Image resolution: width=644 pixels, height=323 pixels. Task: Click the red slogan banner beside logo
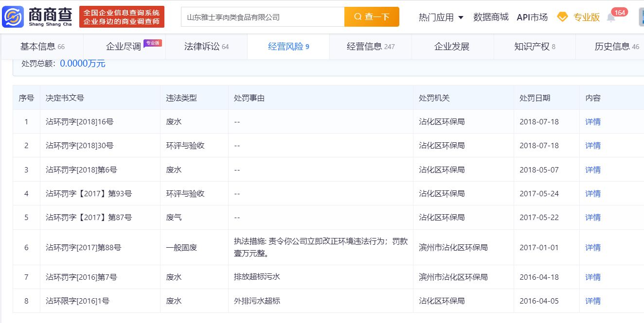pyautogui.click(x=122, y=17)
